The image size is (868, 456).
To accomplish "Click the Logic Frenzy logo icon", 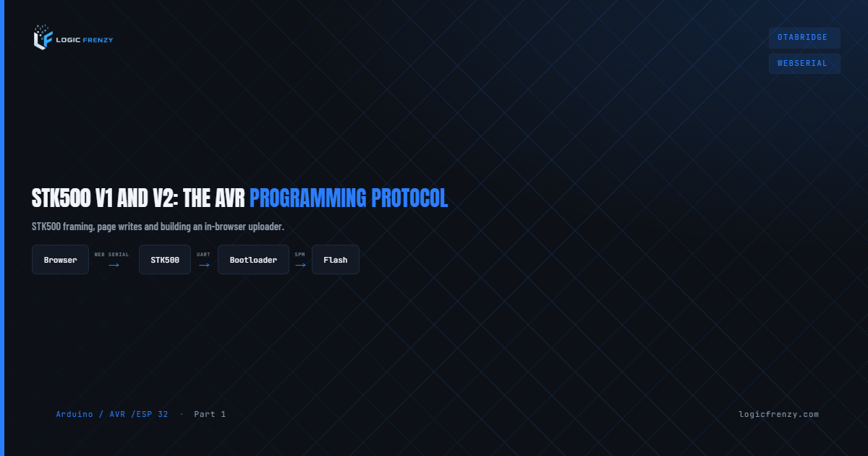I will [x=43, y=38].
